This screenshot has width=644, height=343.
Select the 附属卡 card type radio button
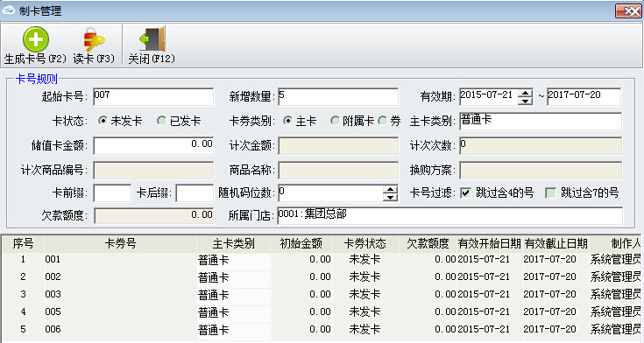[335, 121]
